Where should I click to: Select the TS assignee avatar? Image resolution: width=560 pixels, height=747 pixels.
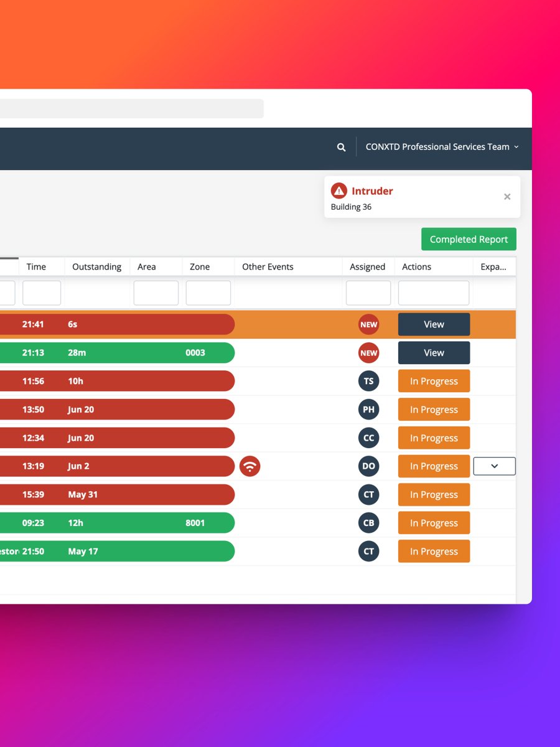[x=369, y=381]
